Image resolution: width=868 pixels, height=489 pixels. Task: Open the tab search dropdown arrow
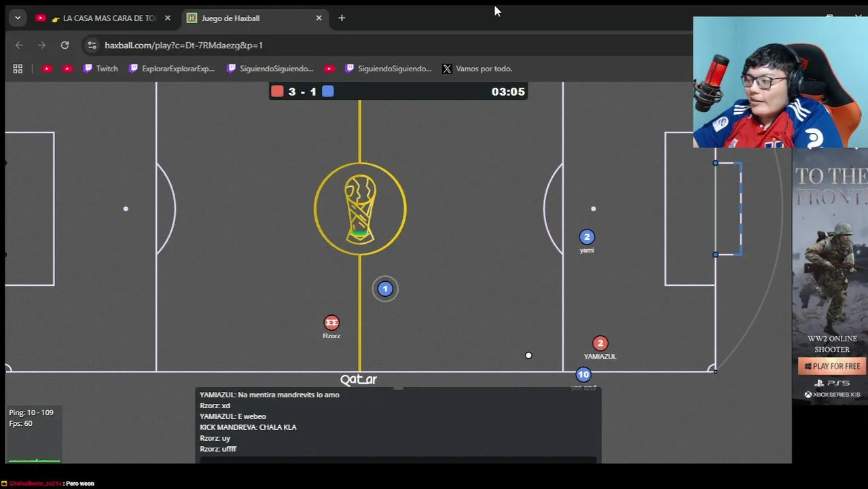[18, 18]
